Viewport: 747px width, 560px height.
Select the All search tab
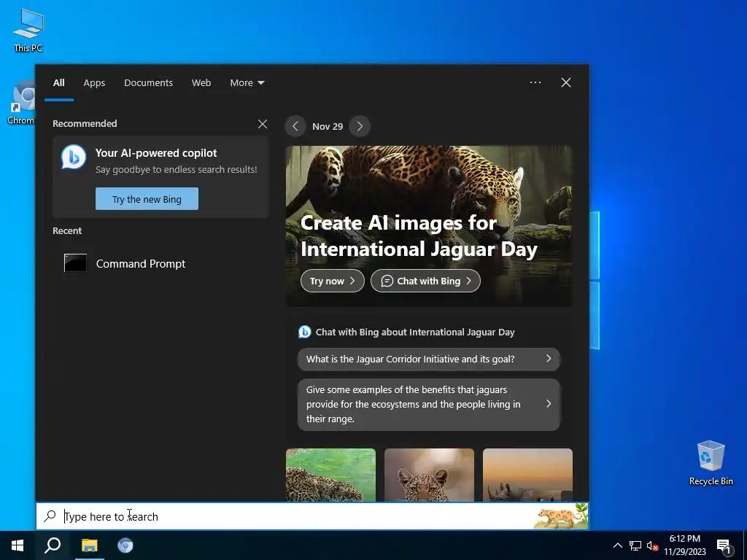59,83
